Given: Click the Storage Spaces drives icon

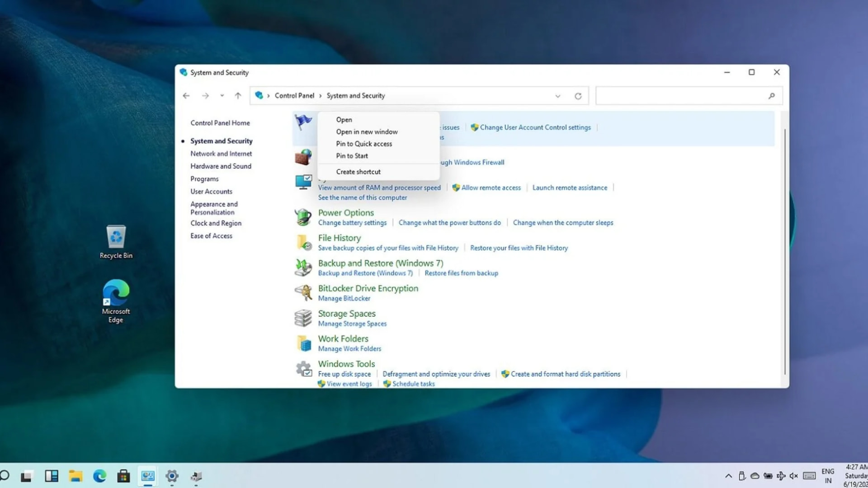Looking at the screenshot, I should click(x=303, y=318).
